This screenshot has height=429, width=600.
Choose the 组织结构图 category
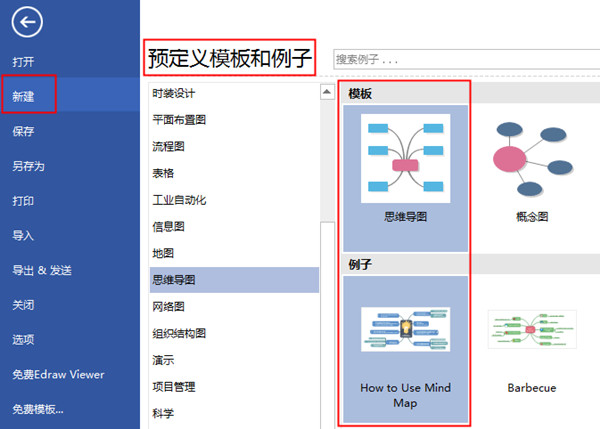pyautogui.click(x=179, y=333)
